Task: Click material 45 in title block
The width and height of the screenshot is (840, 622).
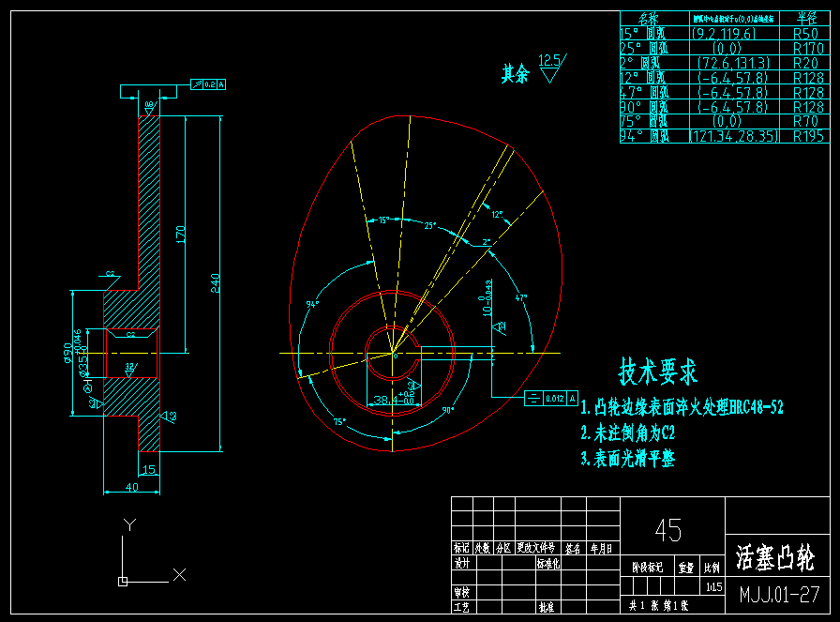Action: 667,530
